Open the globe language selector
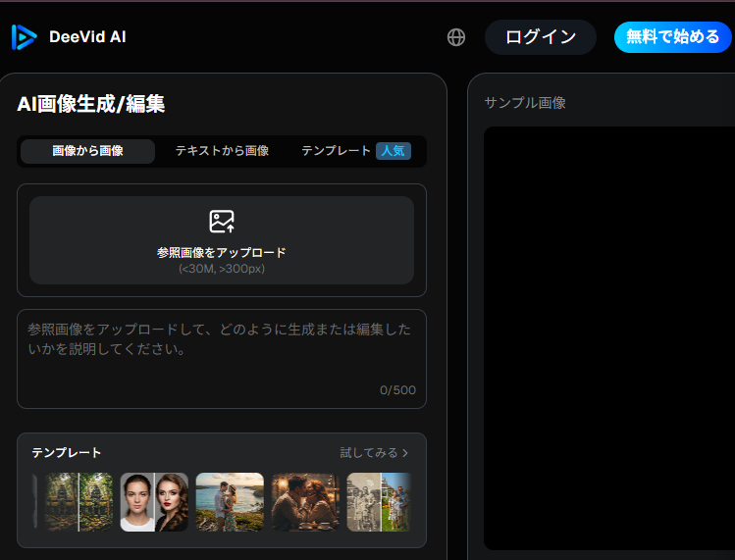Image resolution: width=735 pixels, height=560 pixels. pos(456,37)
